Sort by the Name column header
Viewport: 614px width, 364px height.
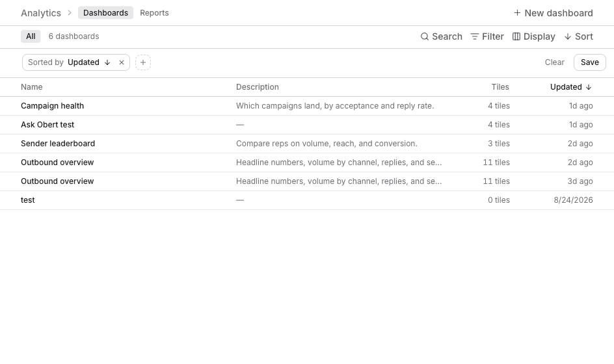pos(32,87)
